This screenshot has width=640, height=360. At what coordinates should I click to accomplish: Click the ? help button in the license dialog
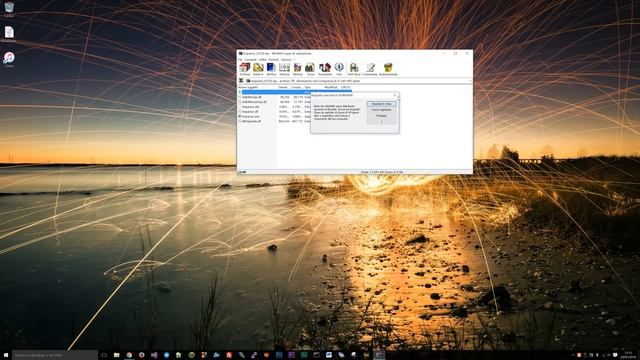(x=381, y=121)
